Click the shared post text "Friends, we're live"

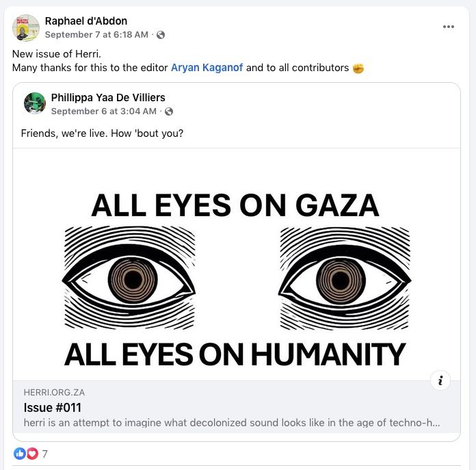point(102,133)
